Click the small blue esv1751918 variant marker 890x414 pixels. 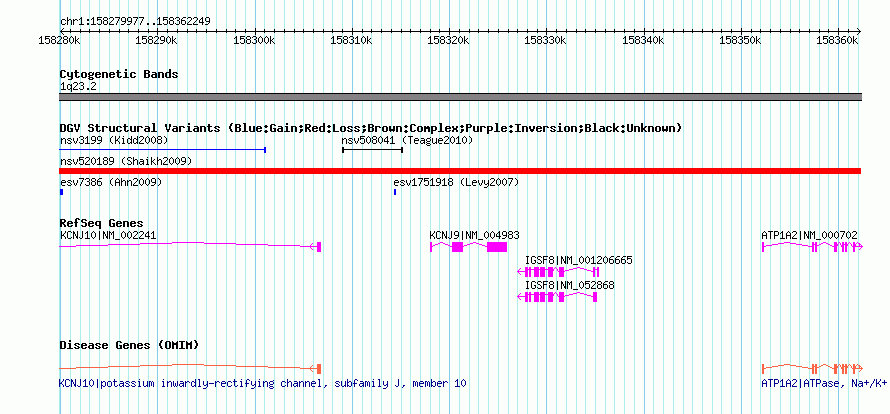coord(394,193)
